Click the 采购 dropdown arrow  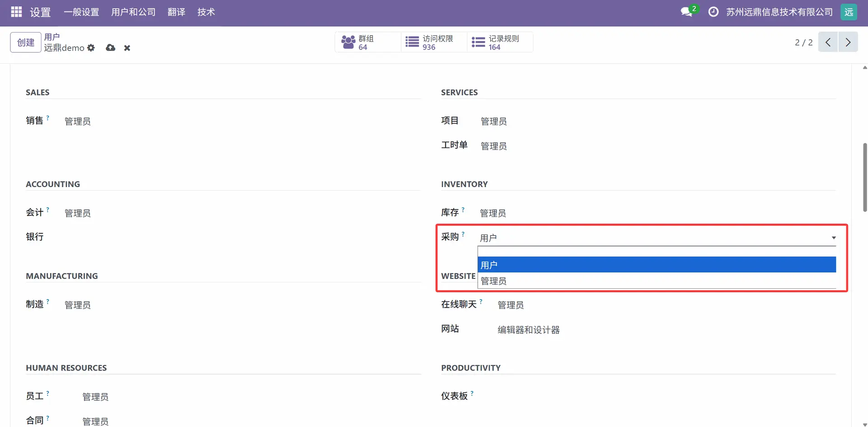click(x=833, y=238)
